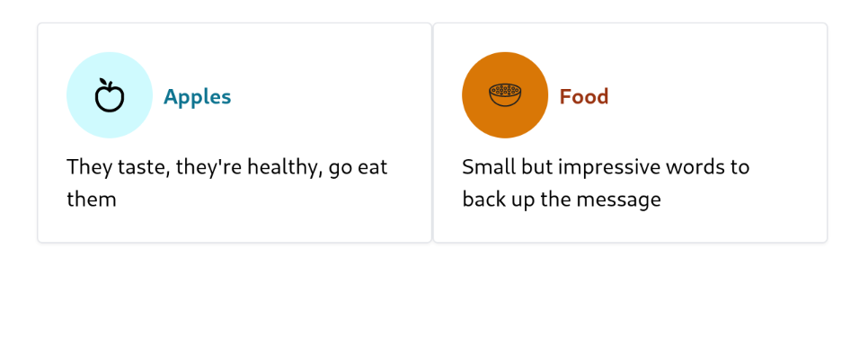The height and width of the screenshot is (338, 868).
Task: Open the Food heading link
Action: [x=584, y=96]
